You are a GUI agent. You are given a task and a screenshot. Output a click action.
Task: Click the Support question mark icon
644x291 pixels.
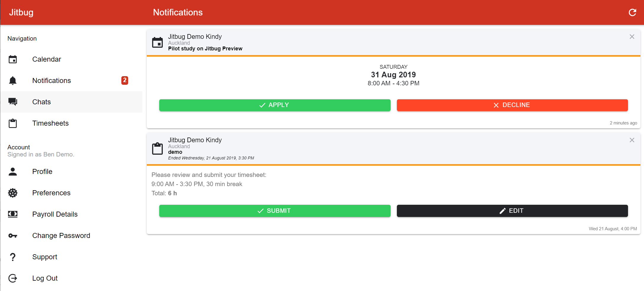(13, 257)
